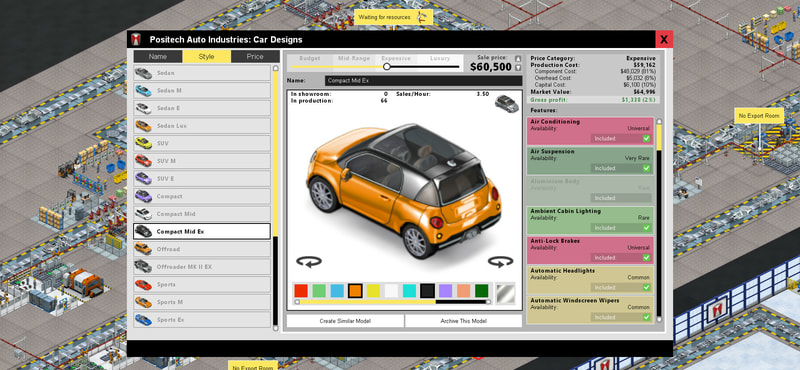Select the red SUV M car icon

tap(143, 161)
